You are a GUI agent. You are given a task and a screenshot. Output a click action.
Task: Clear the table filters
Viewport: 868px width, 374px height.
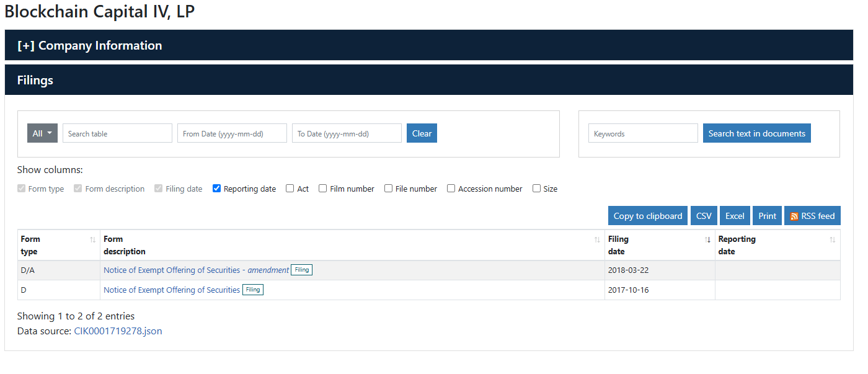pos(422,133)
